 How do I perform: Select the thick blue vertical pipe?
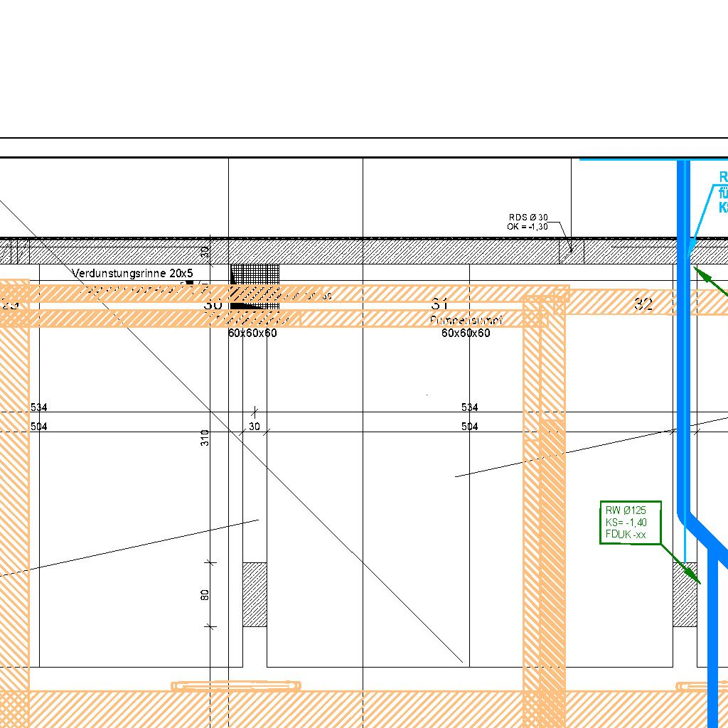(x=684, y=355)
